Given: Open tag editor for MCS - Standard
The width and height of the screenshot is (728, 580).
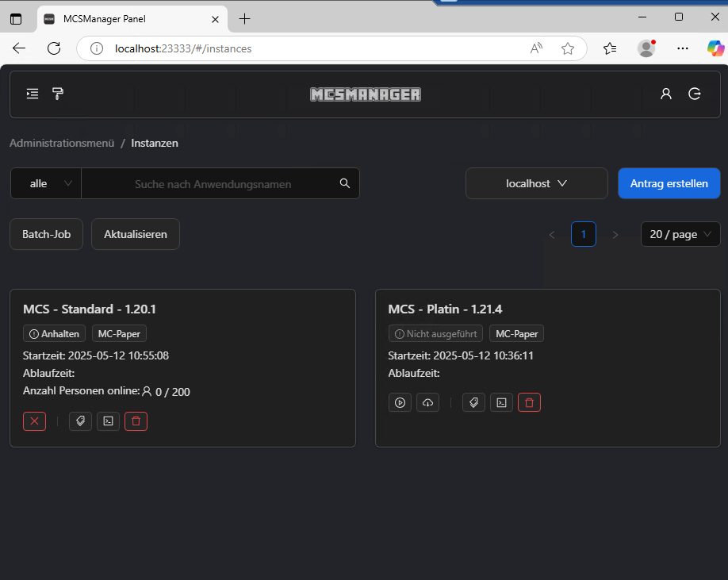Looking at the screenshot, I should pos(80,421).
